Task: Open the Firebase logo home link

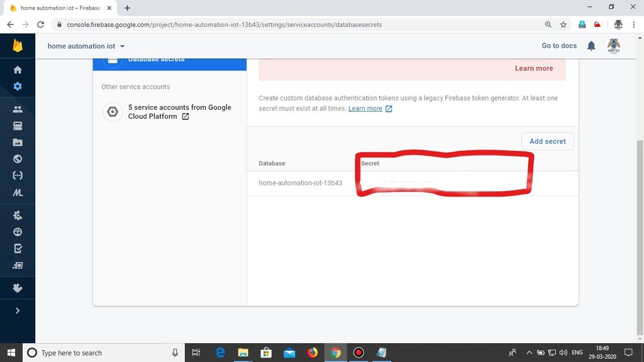Action: pos(17,45)
